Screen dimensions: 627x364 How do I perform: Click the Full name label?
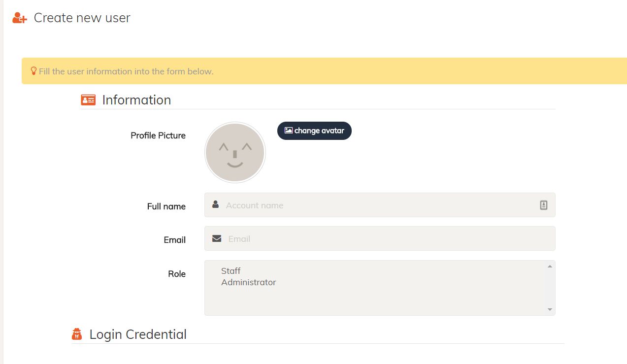pos(166,206)
